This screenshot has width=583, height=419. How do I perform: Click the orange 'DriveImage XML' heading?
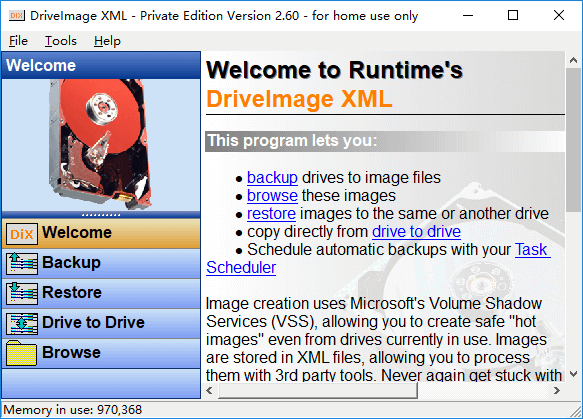pos(299,99)
